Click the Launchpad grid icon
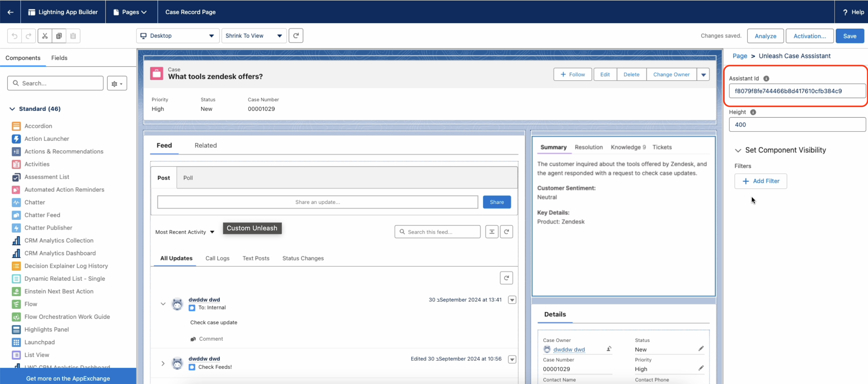This screenshot has height=384, width=868. [x=16, y=342]
